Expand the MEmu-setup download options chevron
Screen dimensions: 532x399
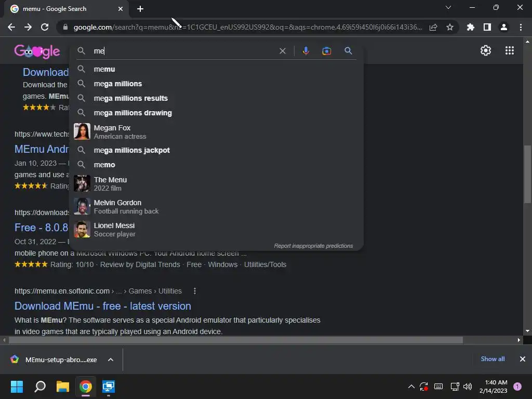pos(111,360)
